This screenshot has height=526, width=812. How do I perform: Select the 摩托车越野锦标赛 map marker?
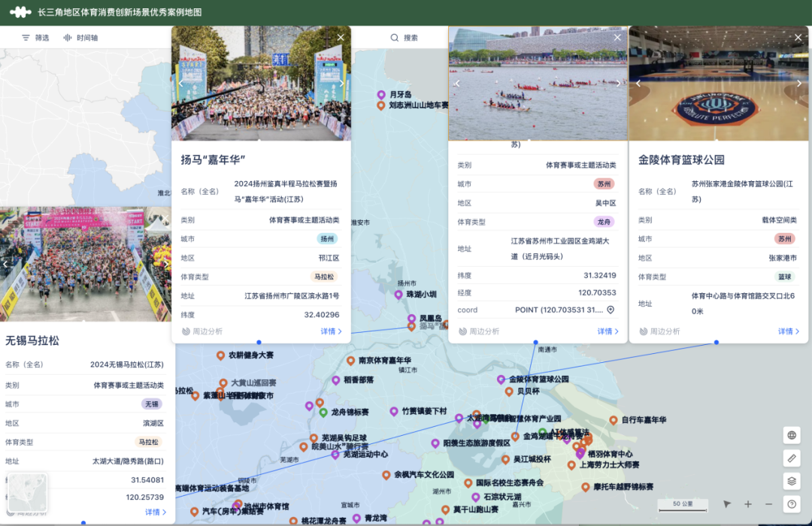[x=585, y=487]
